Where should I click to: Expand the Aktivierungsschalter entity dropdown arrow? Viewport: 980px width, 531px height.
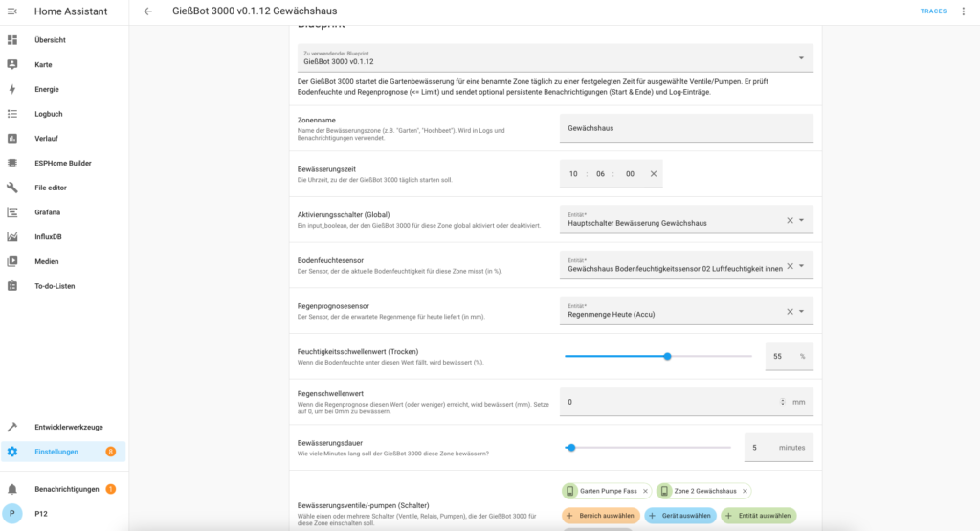point(802,220)
